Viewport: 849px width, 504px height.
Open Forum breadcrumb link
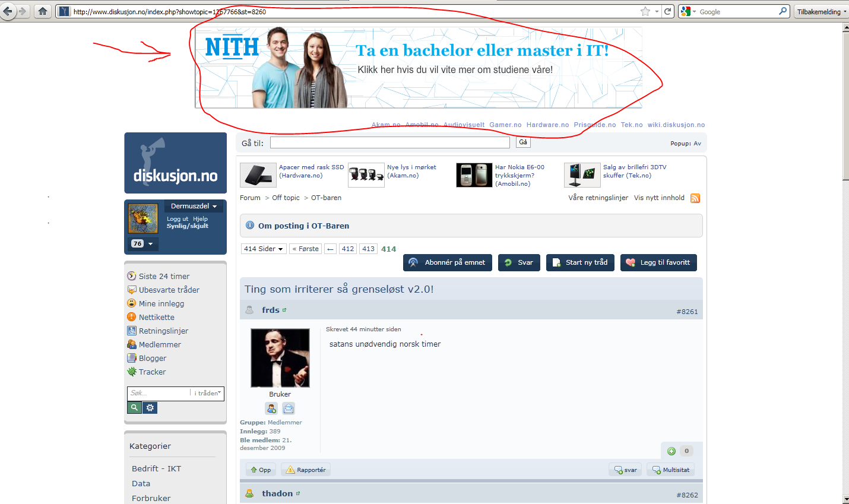(x=250, y=198)
